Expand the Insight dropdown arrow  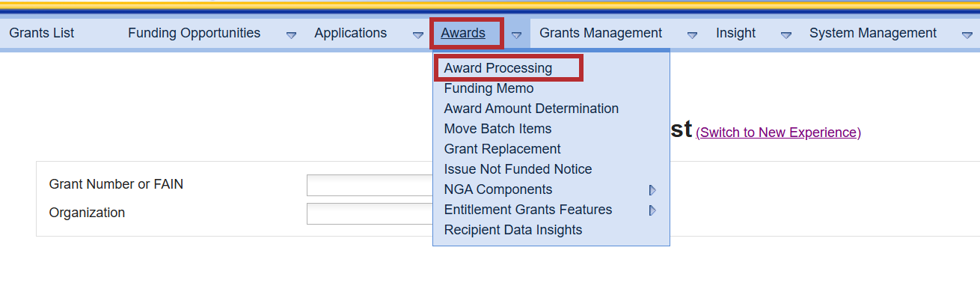click(x=785, y=34)
